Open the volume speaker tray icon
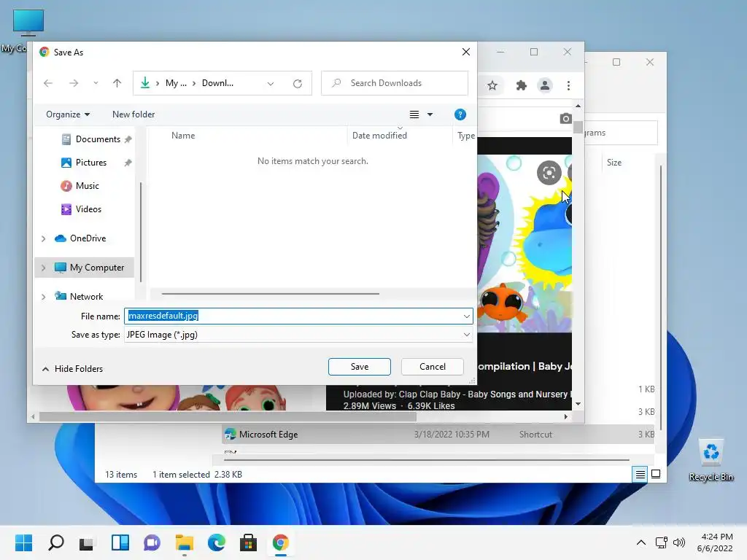747x560 pixels. (x=679, y=542)
